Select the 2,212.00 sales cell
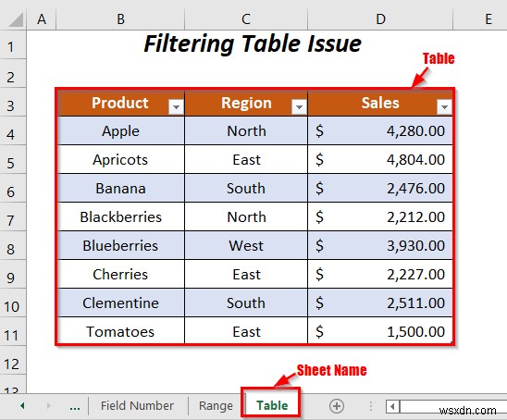 tap(380, 216)
